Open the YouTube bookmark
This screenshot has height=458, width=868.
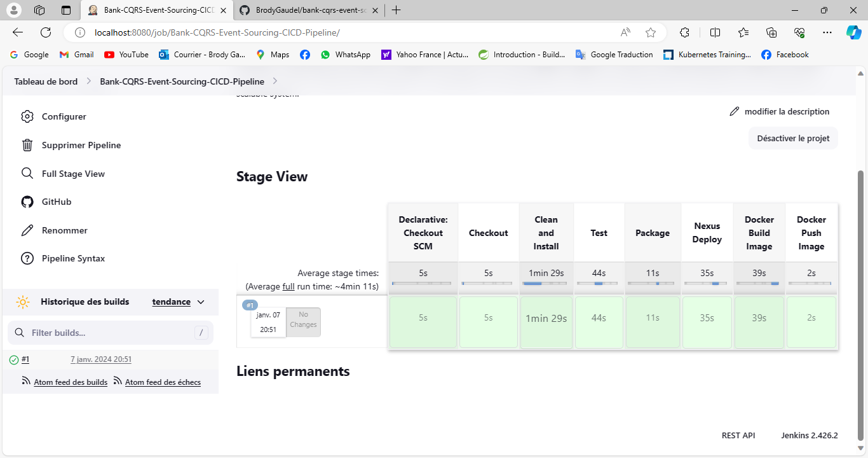click(x=126, y=55)
